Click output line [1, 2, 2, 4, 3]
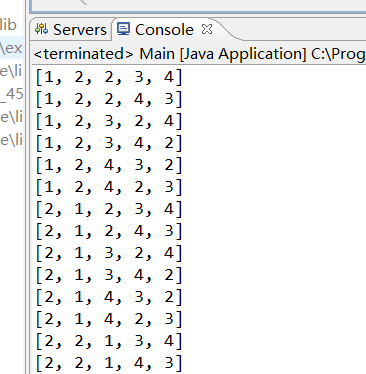Viewport: 366px width, 374px height. (109, 99)
